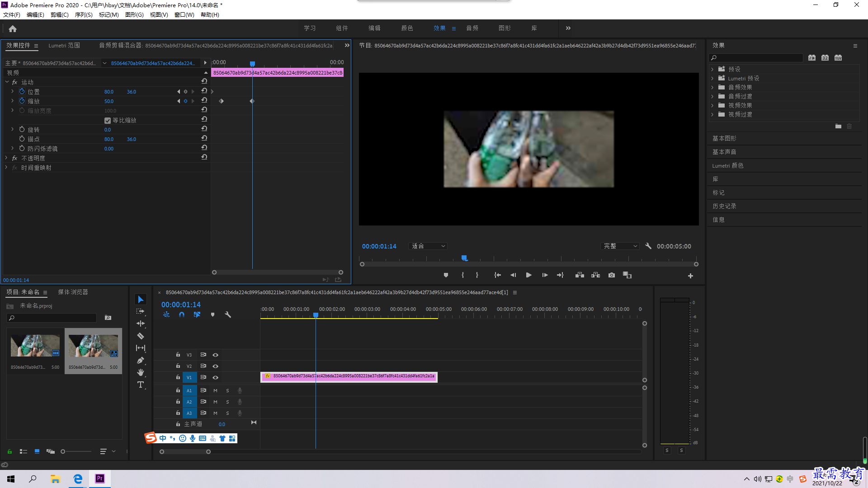The height and width of the screenshot is (488, 868).
Task: Expand the 不透明度 opacity effect
Action: point(6,158)
